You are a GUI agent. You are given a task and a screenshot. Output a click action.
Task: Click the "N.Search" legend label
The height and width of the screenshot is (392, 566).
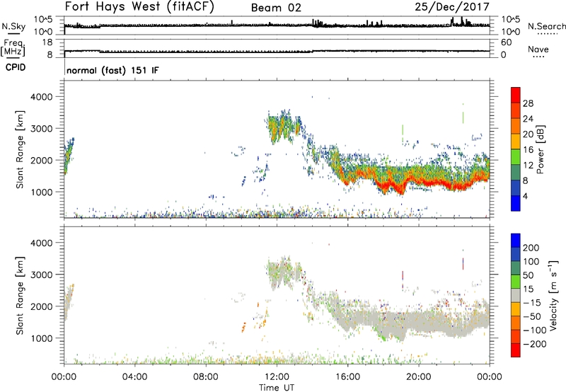547,26
